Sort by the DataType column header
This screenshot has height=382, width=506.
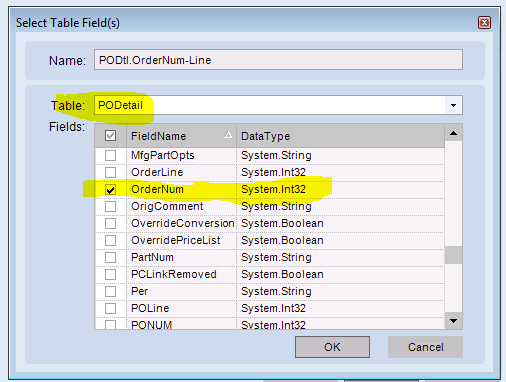pos(340,136)
